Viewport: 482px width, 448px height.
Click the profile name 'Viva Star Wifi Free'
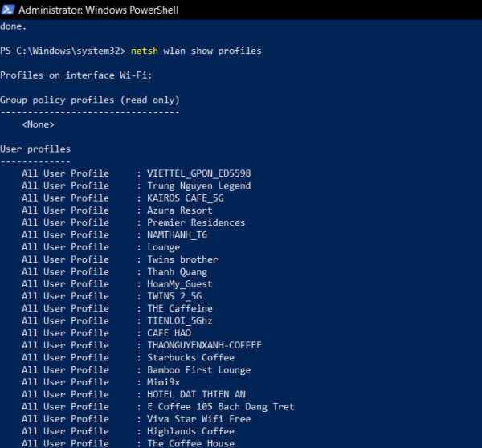pyautogui.click(x=199, y=419)
